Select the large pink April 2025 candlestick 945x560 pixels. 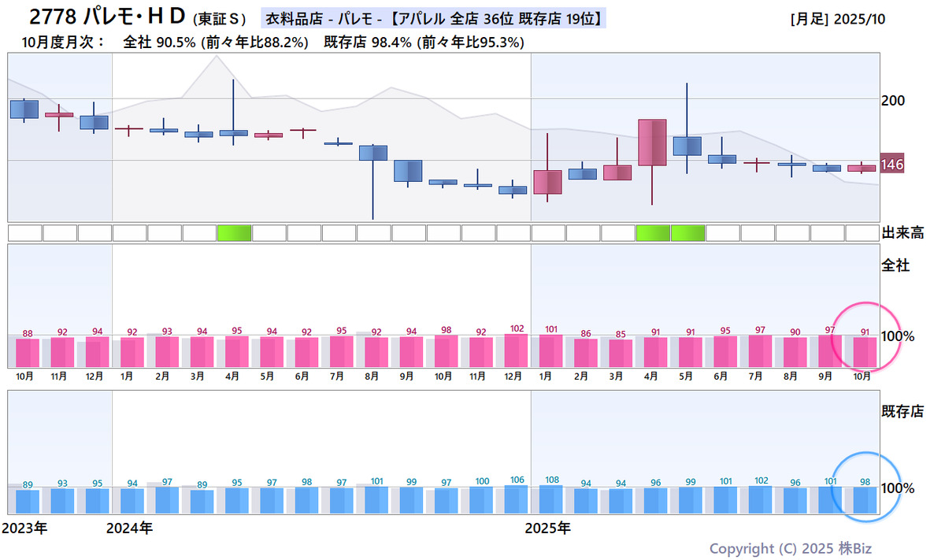(652, 143)
